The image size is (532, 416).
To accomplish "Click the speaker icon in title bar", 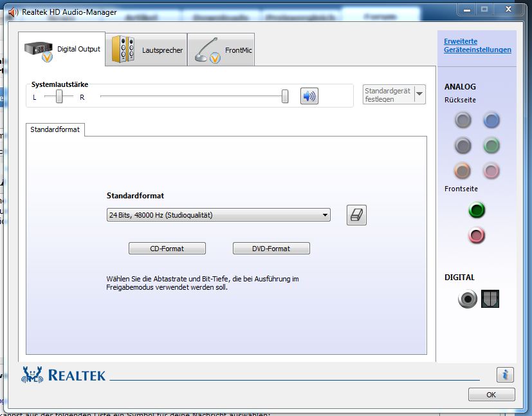I will [x=14, y=12].
